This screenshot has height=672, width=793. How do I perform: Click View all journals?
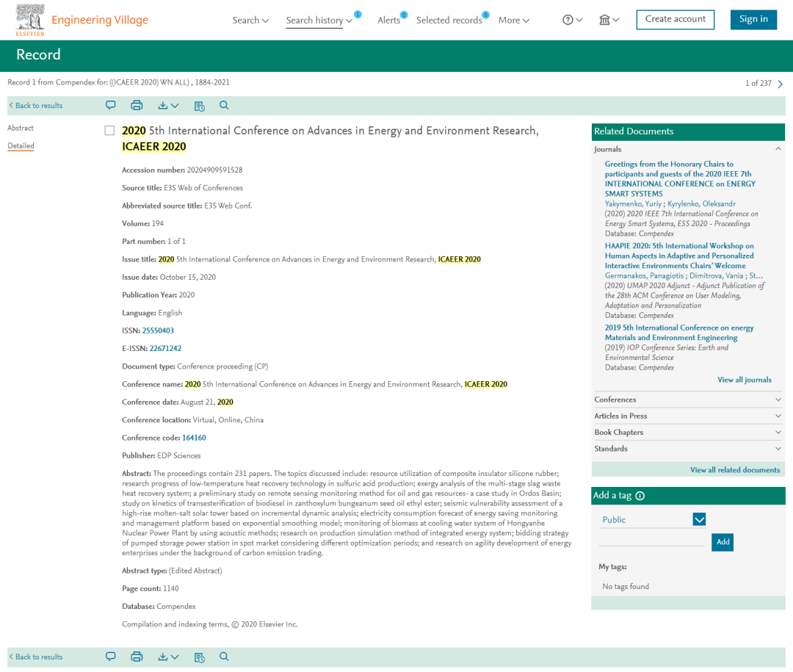(x=745, y=380)
